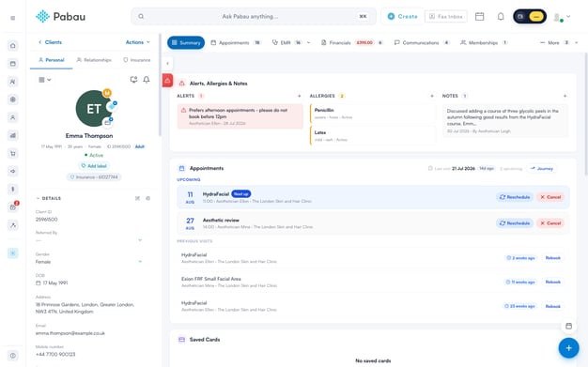
Task: Go to the Home sidebar icon
Action: click(x=13, y=46)
